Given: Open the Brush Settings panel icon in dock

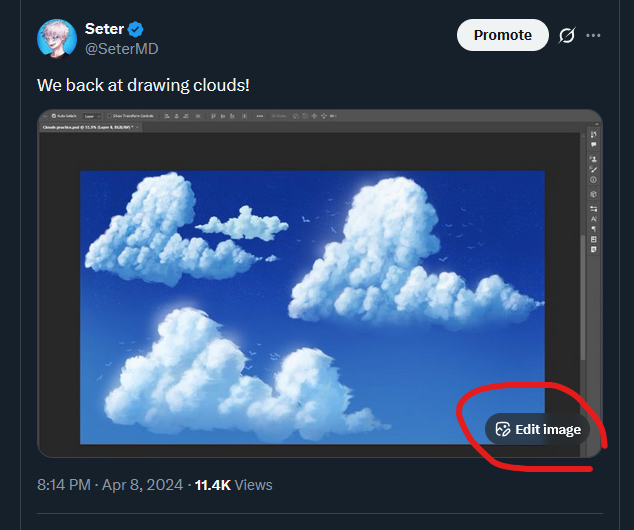Looking at the screenshot, I should click(x=594, y=170).
